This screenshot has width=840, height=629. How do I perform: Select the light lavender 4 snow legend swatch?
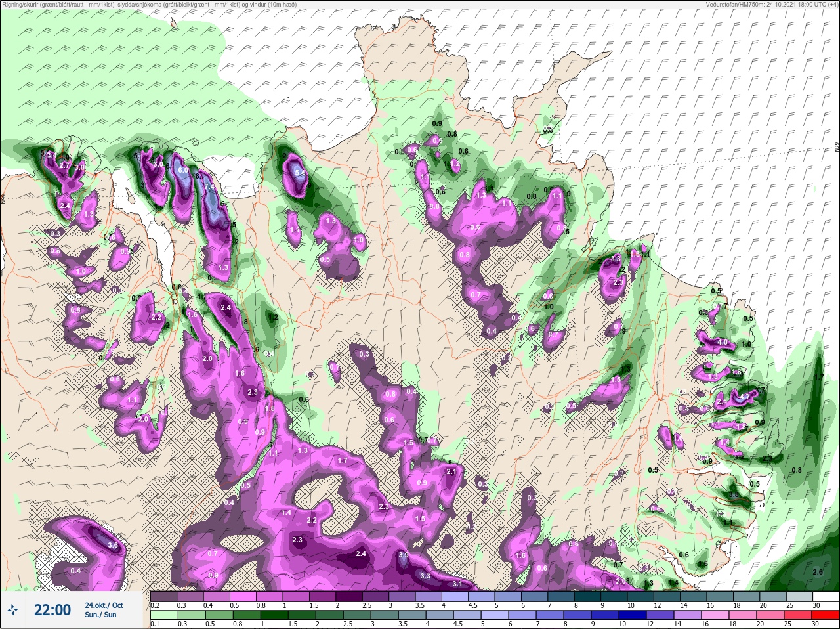click(455, 596)
